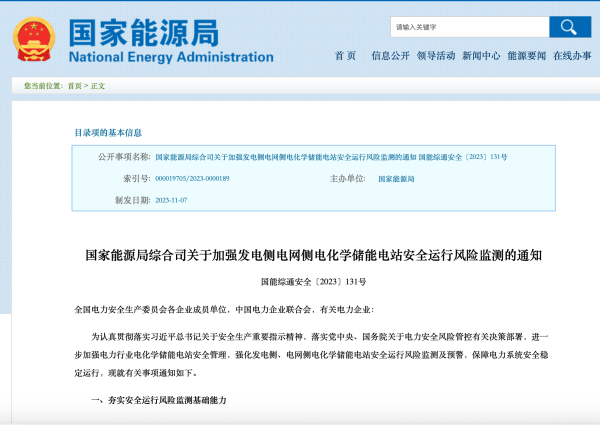Click index number 000019705/2023-000189
The width and height of the screenshot is (600, 425).
click(192, 178)
